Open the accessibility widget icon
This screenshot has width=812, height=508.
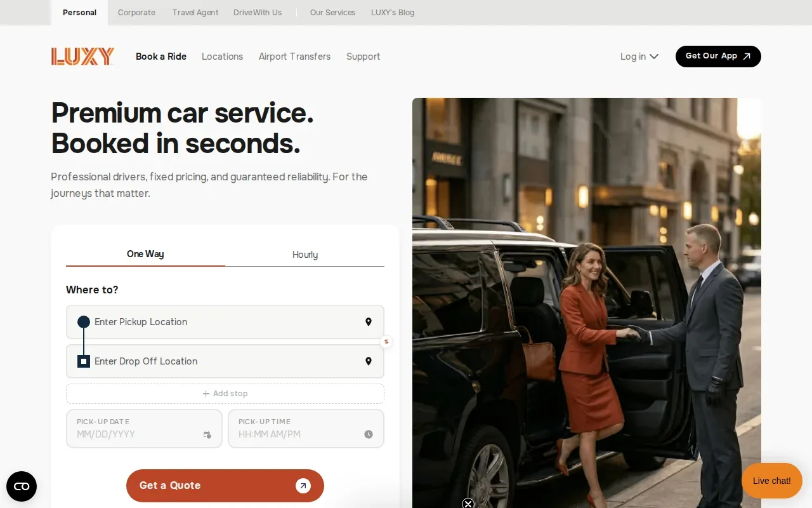(22, 486)
